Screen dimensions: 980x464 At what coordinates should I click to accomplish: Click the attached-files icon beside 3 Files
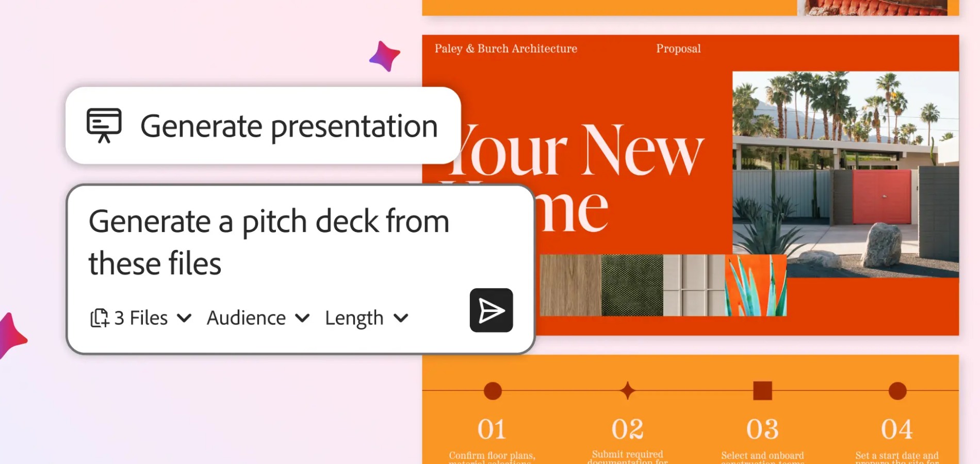tap(100, 318)
